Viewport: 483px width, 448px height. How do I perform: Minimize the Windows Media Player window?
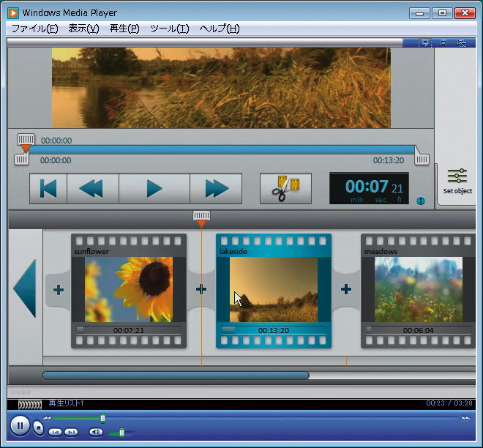419,13
